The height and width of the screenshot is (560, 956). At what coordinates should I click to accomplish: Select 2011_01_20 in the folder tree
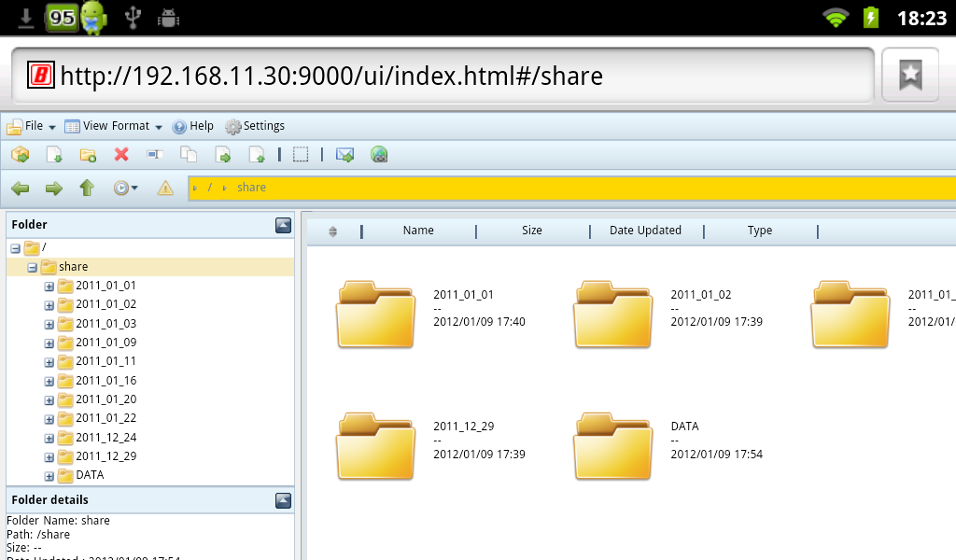point(106,399)
